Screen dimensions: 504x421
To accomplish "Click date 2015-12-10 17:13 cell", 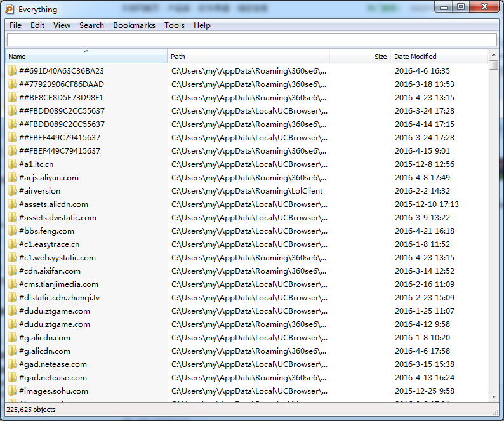I will (x=427, y=204).
